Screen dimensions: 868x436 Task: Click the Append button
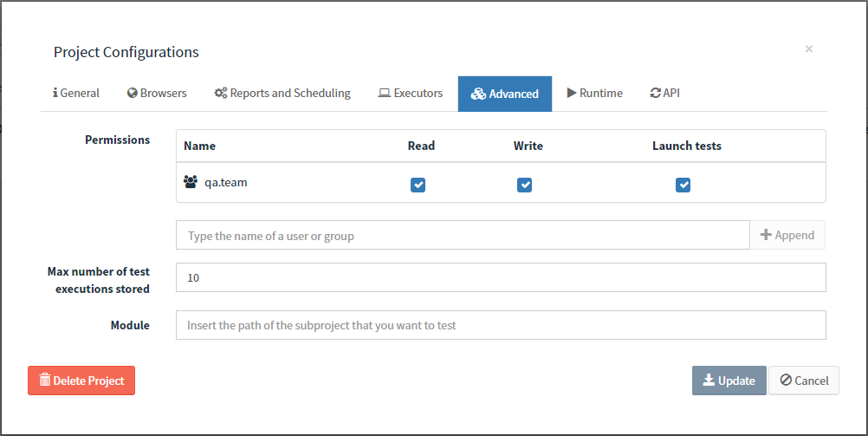pyautogui.click(x=787, y=235)
